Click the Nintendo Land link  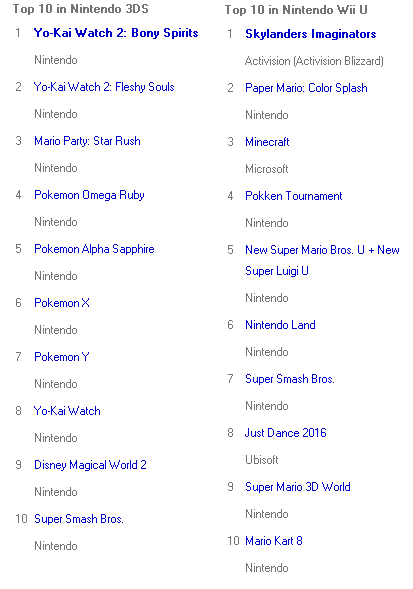(x=280, y=325)
